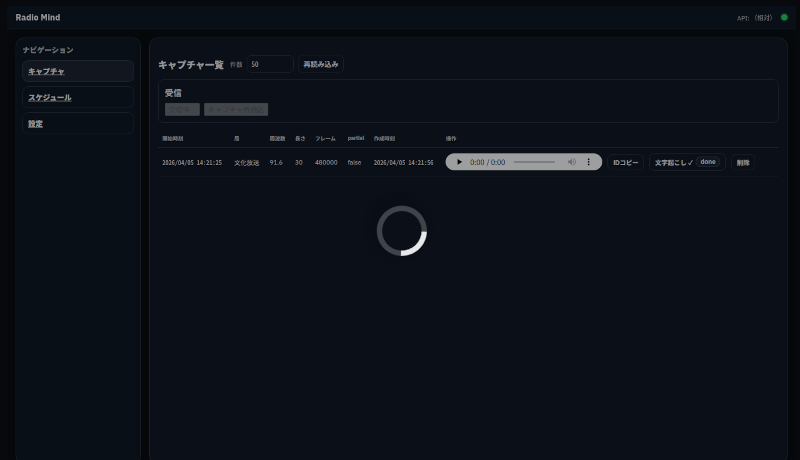Click the done status badge
The image size is (800, 460).
[x=708, y=162]
